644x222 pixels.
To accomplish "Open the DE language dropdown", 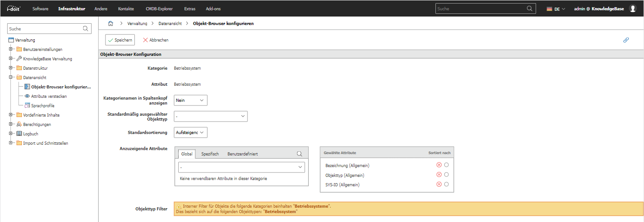I will [556, 9].
